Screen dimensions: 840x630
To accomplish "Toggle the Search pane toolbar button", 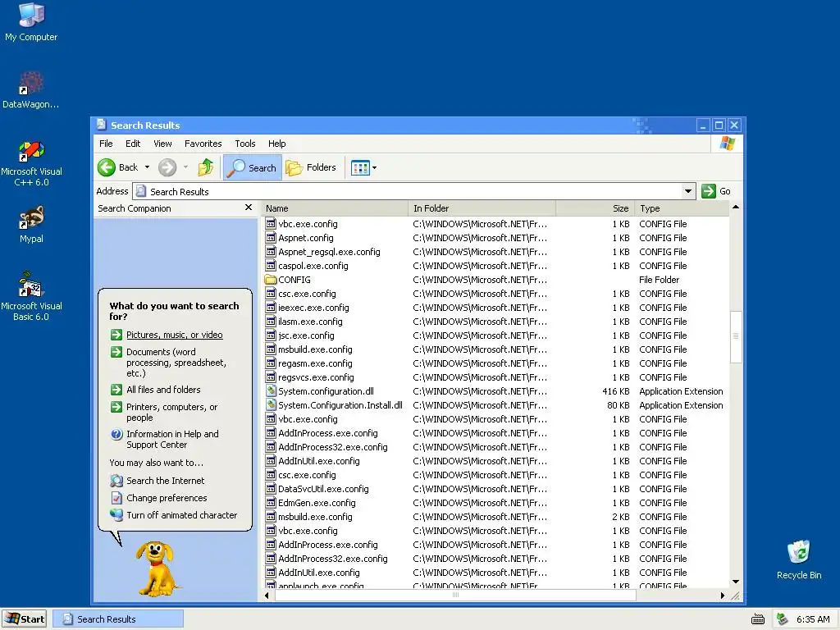I will coord(253,167).
